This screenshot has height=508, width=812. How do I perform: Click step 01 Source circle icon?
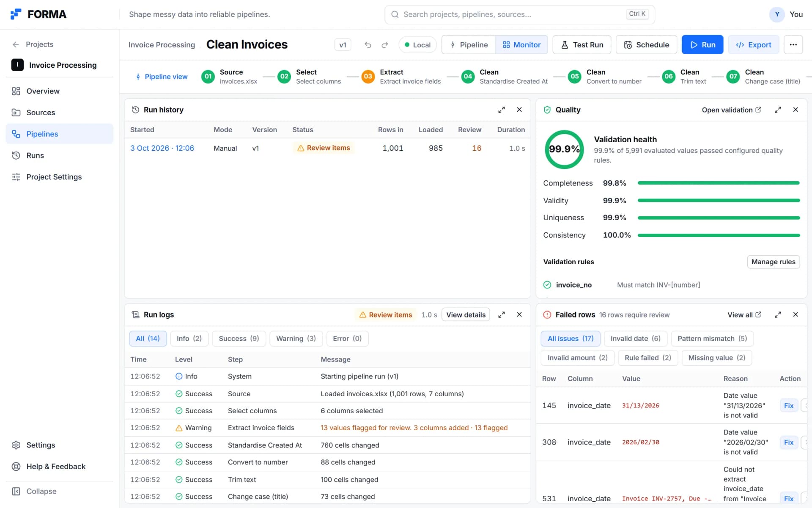(208, 77)
